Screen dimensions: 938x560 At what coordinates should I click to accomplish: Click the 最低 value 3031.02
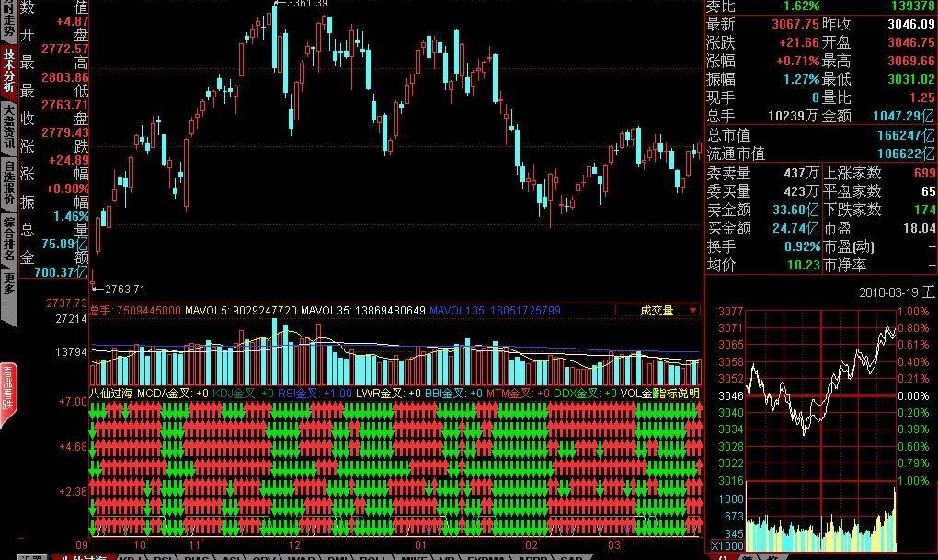pyautogui.click(x=910, y=79)
